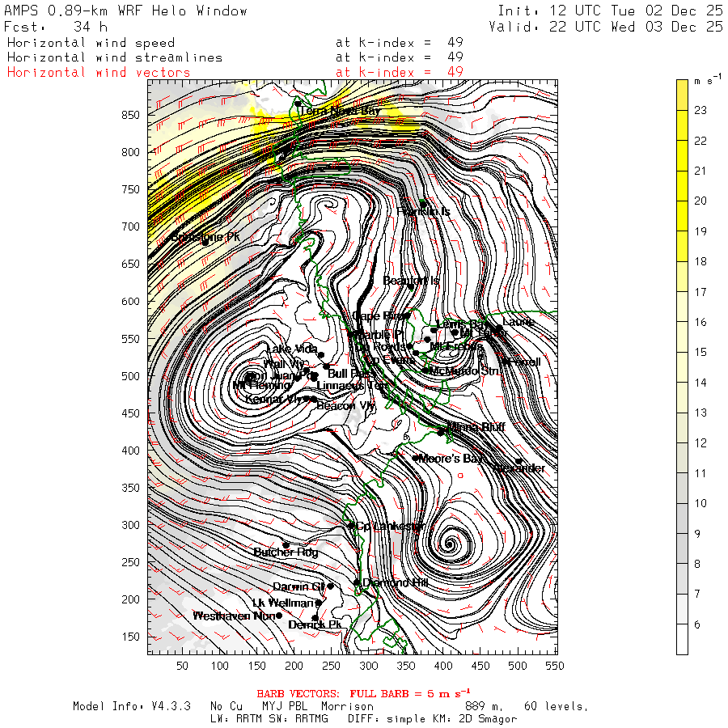The image size is (728, 728).
Task: Click the colorbar segment between 6 and 7
Action: click(x=682, y=609)
